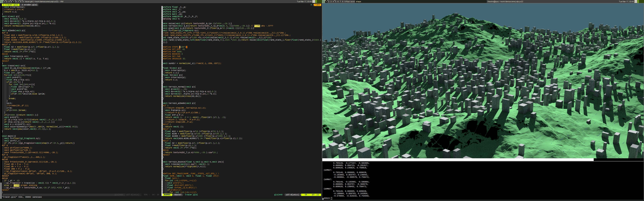Place cursor on '#define STEPS' line

point(175,47)
